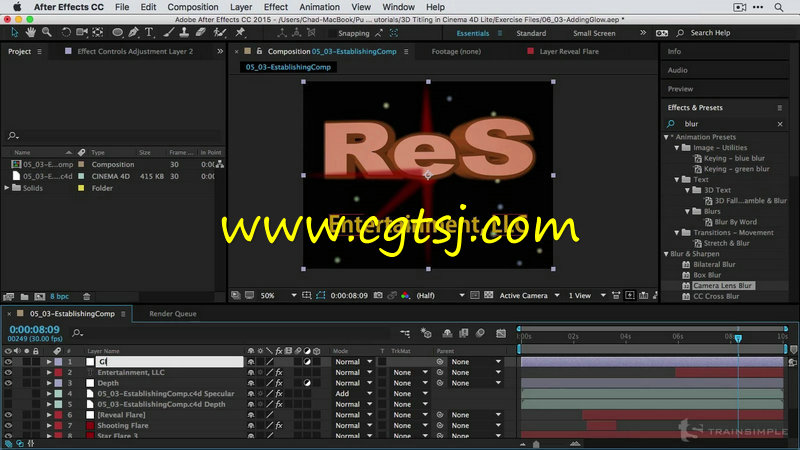Switch to the Standard workspace
Screen dimensions: 800x450
(x=531, y=33)
